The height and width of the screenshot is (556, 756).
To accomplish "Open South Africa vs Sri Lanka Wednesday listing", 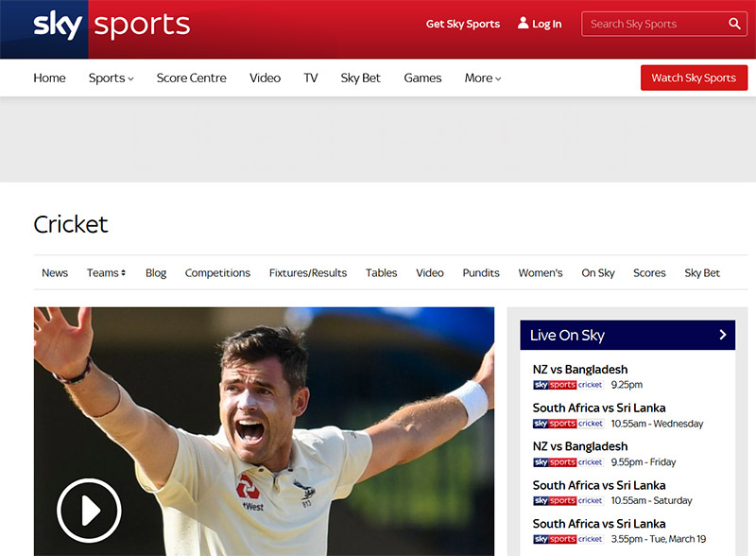I will (599, 408).
